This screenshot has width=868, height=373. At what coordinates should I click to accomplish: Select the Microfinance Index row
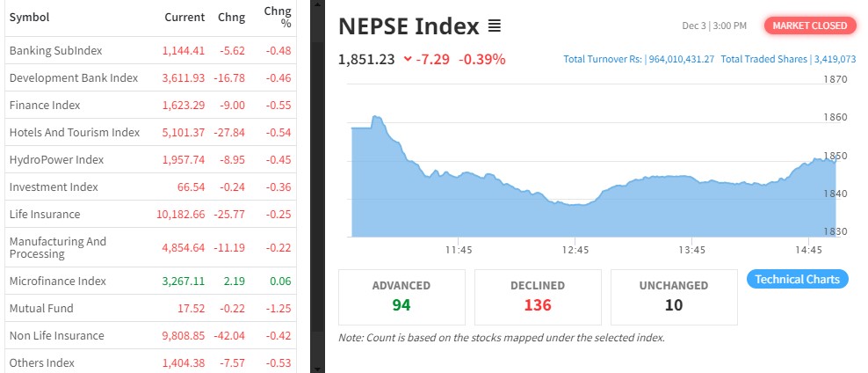57,281
